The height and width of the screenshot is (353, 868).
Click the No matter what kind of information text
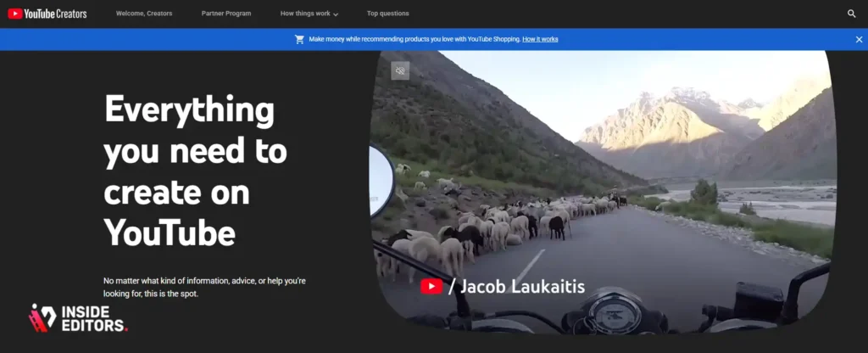coord(204,287)
